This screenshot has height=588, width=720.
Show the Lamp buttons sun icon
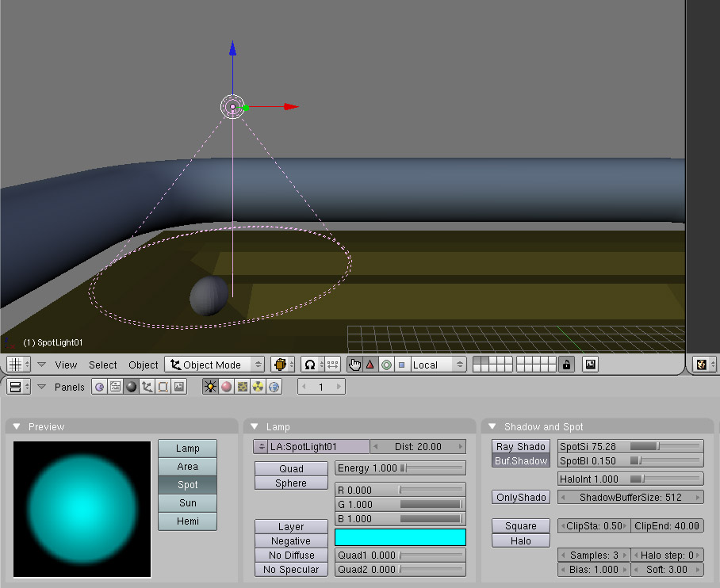pyautogui.click(x=210, y=387)
